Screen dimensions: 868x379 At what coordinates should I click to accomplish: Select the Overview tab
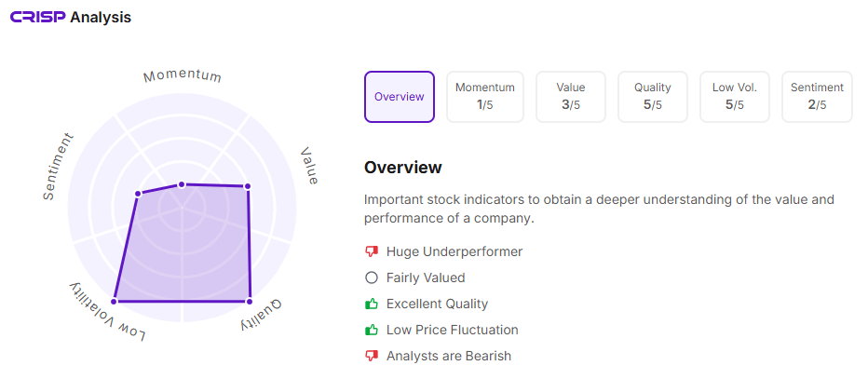point(399,97)
